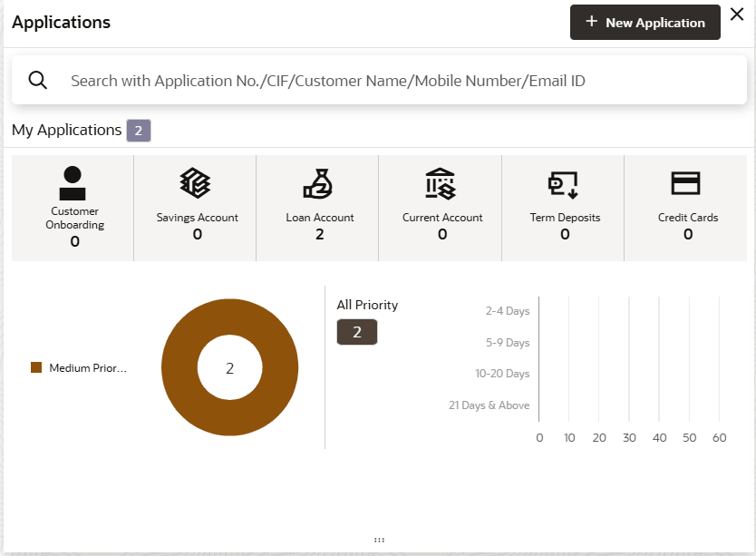The width and height of the screenshot is (756, 556).
Task: Expand the panel using bottom drag handle
Action: tap(379, 540)
